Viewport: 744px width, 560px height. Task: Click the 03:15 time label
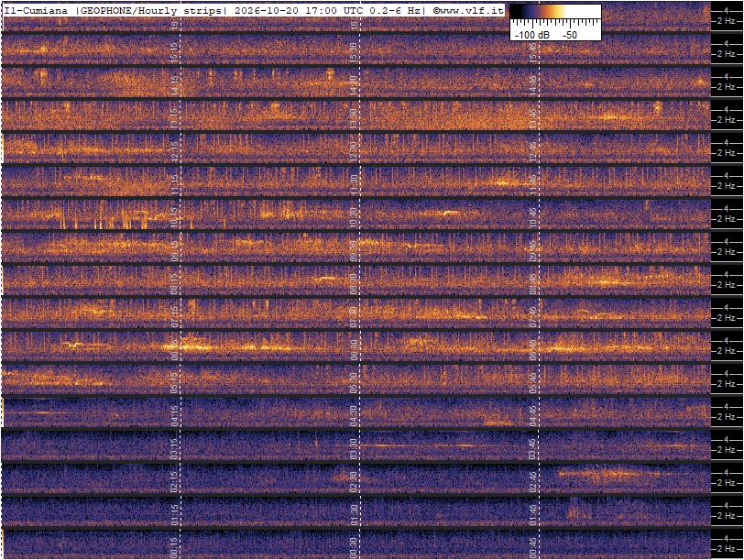174,449
